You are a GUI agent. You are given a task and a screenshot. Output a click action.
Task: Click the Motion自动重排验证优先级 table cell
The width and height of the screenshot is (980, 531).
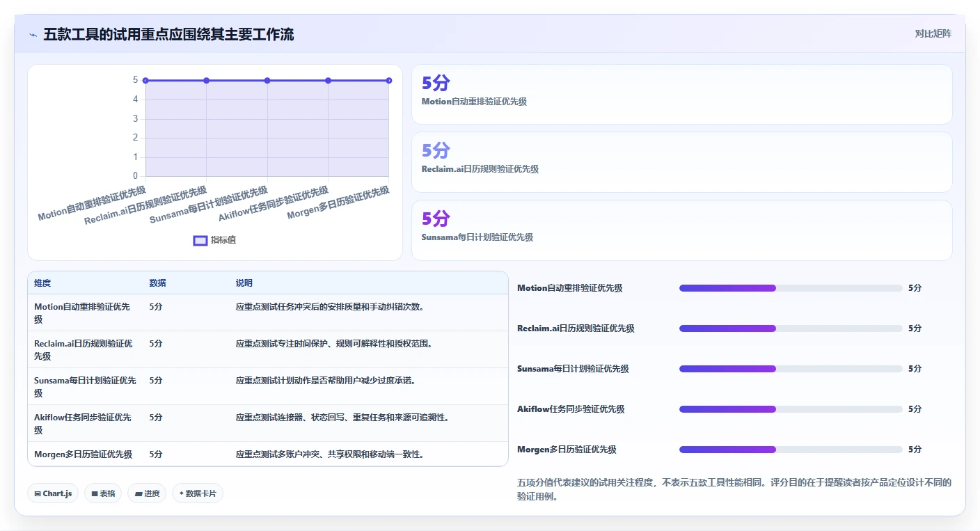coord(85,312)
